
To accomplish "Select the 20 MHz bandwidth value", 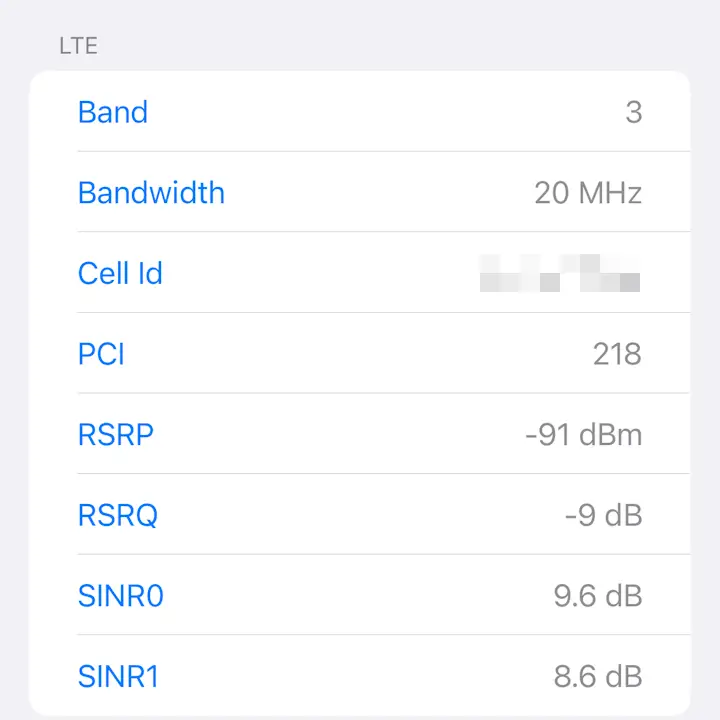I will 588,193.
